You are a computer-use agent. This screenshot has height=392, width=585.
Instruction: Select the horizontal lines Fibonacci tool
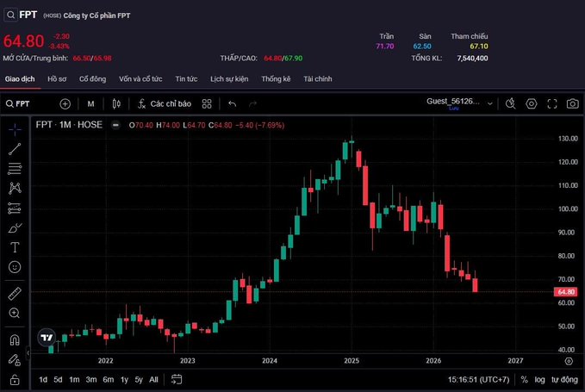tap(15, 169)
